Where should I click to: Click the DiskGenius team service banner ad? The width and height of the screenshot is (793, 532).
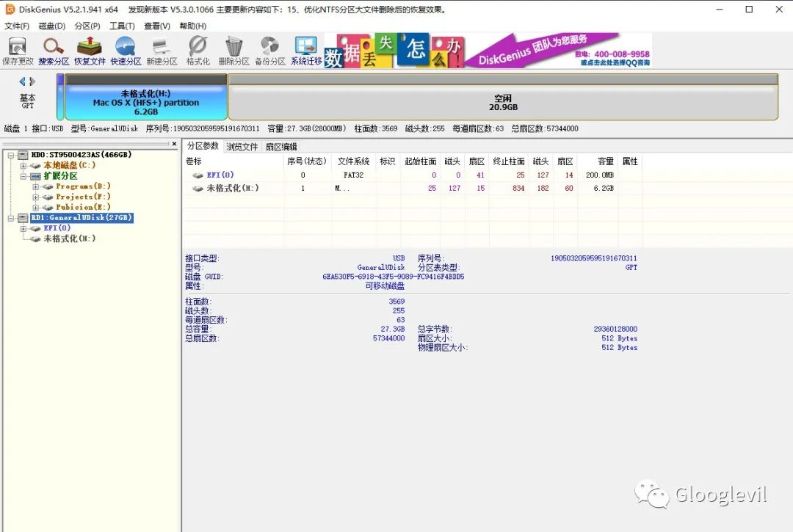click(558, 51)
